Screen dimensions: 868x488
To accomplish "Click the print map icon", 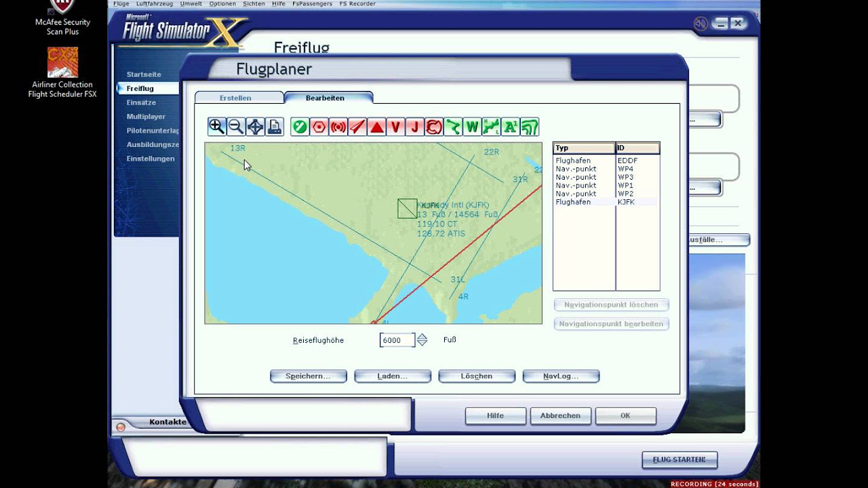I will (275, 126).
